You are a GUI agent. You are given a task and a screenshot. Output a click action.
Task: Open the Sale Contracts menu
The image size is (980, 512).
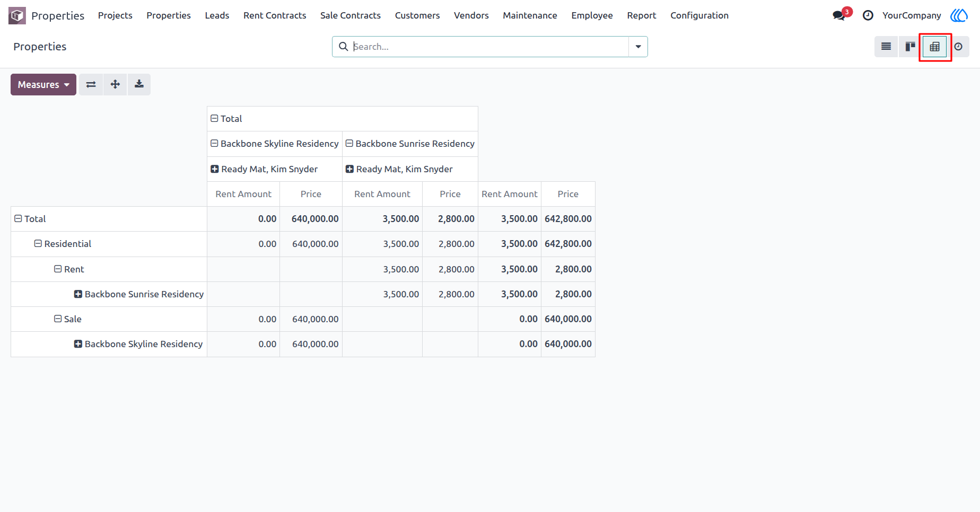[351, 15]
